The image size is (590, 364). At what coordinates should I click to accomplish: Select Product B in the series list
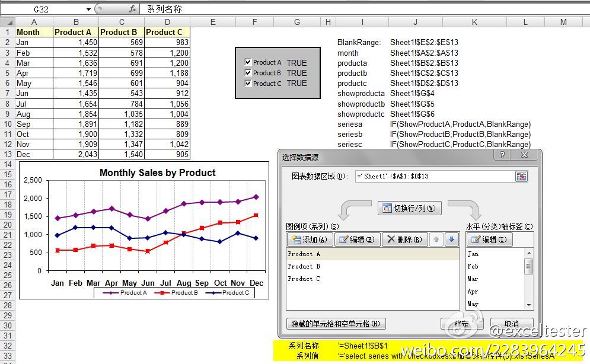coord(304,266)
